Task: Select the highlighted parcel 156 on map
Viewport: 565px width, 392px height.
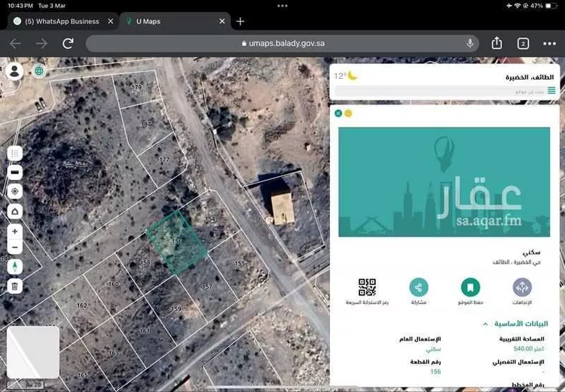Action: click(x=177, y=242)
